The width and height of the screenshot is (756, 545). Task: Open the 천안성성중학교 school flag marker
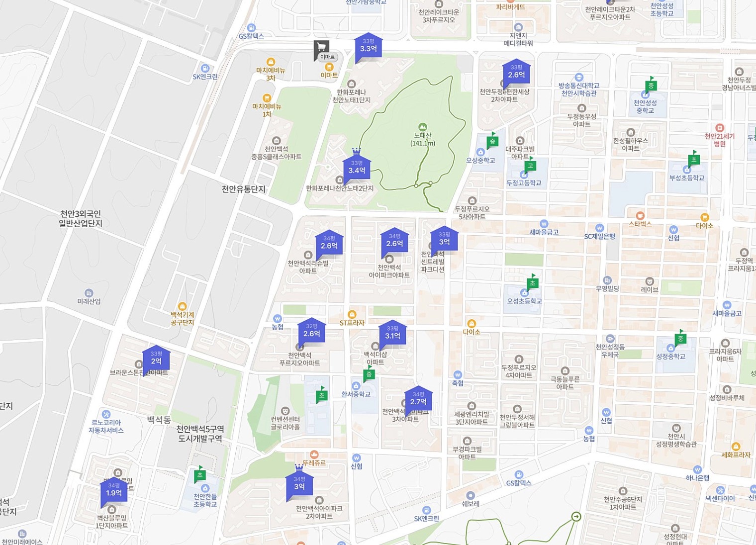651,85
